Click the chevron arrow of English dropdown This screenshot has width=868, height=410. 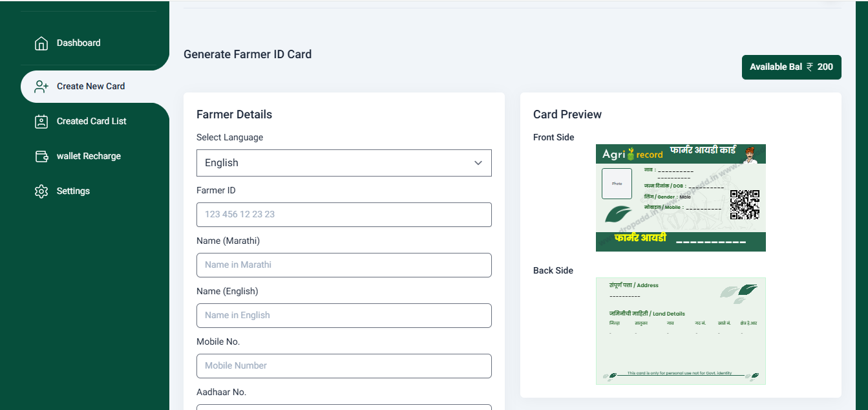coord(478,163)
